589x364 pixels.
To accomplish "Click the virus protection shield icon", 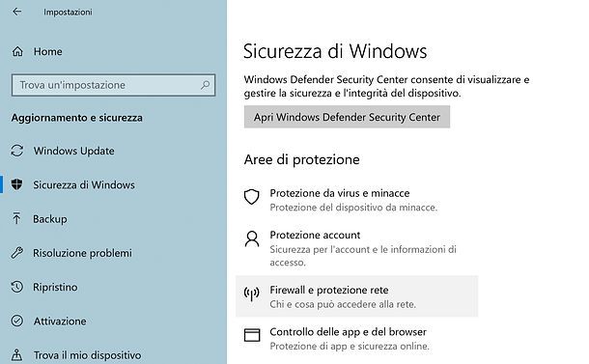I will [x=252, y=196].
